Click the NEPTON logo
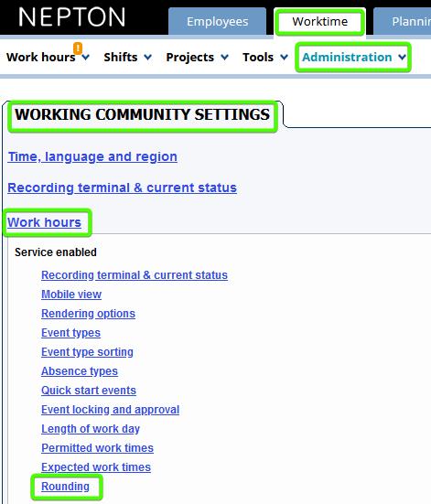This screenshot has width=431, height=504. tap(71, 17)
